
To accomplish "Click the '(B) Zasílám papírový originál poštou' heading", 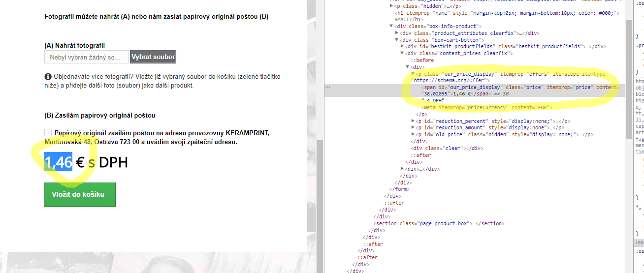I will 100,116.
